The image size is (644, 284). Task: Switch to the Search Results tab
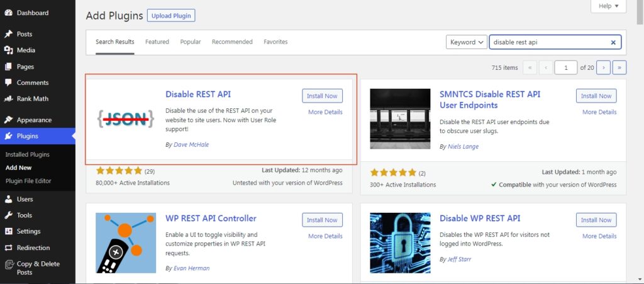[115, 42]
